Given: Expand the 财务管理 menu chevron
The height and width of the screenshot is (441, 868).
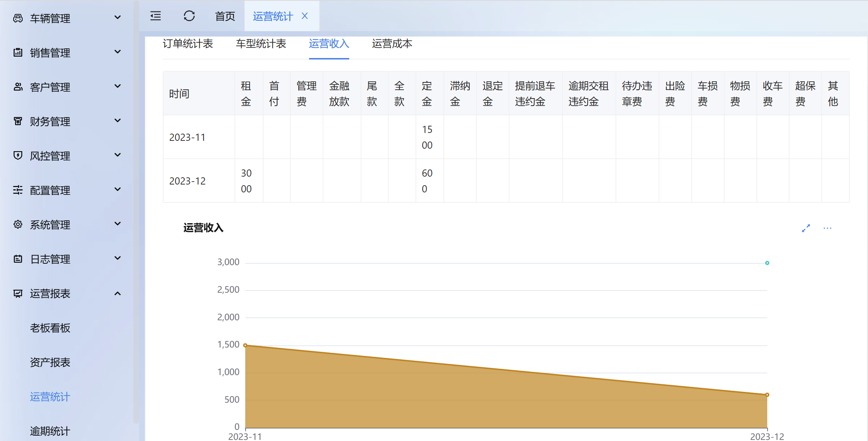Looking at the screenshot, I should tap(117, 121).
